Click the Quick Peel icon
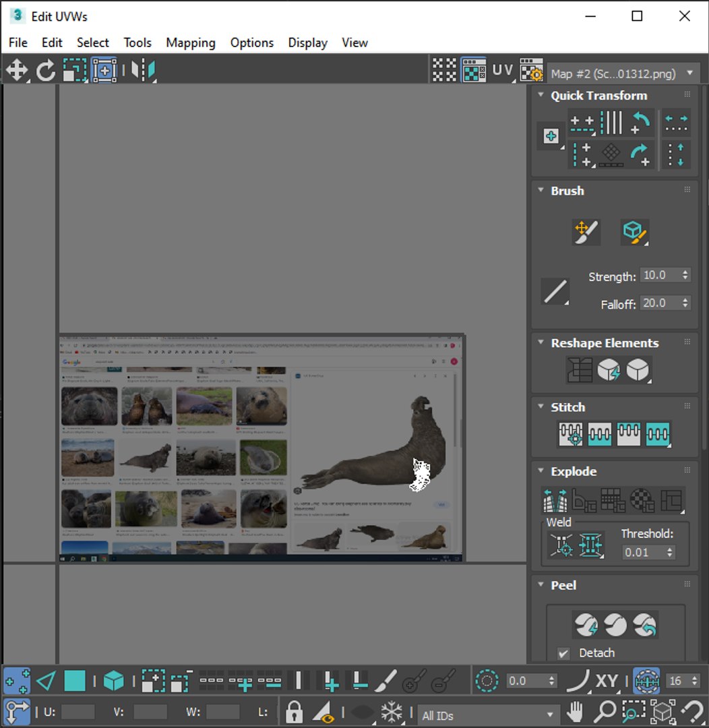709x728 pixels. click(x=586, y=624)
